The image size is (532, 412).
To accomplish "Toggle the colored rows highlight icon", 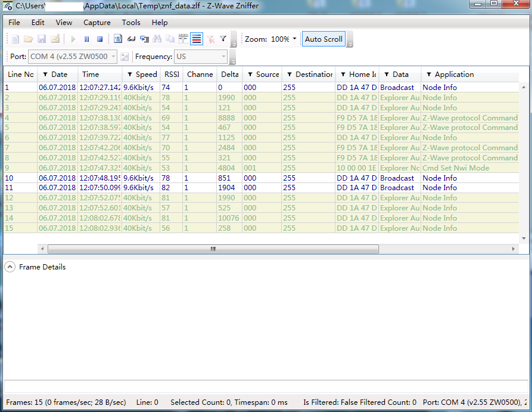I will point(197,39).
